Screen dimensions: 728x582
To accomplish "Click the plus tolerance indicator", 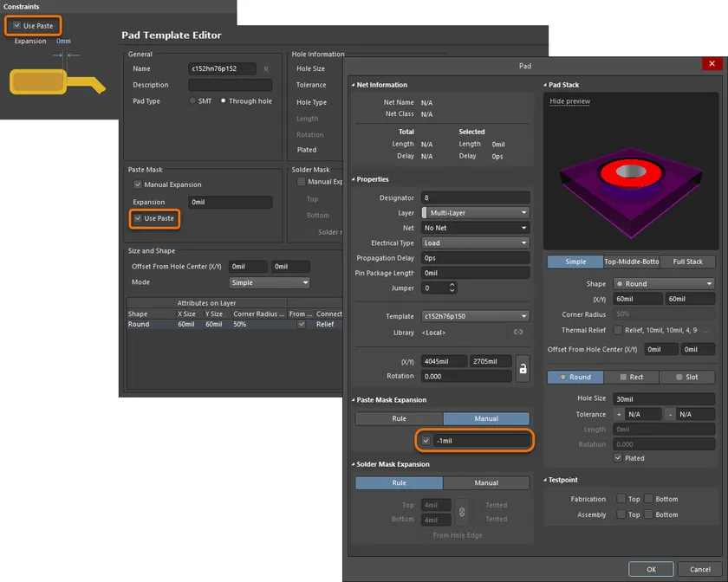I will pyautogui.click(x=619, y=415).
